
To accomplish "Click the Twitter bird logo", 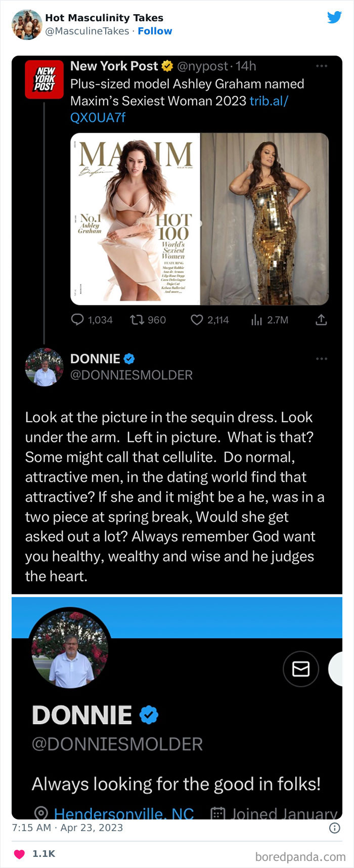I will [x=335, y=17].
